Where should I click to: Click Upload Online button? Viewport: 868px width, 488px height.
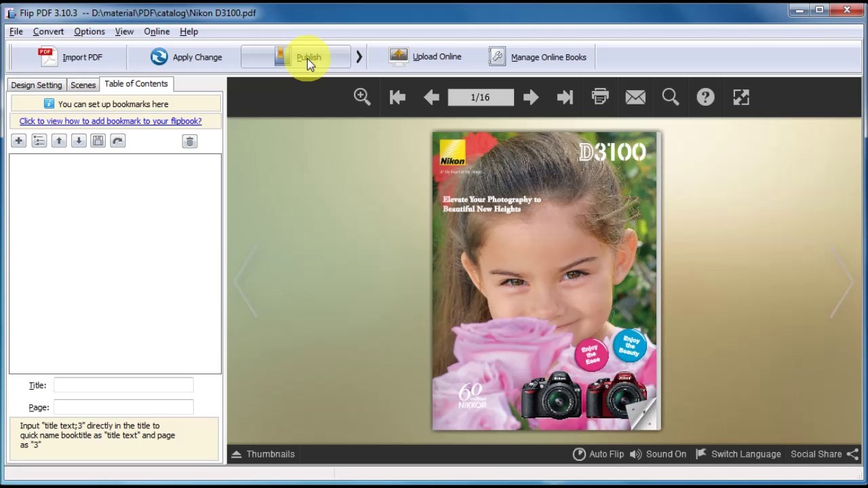[426, 57]
